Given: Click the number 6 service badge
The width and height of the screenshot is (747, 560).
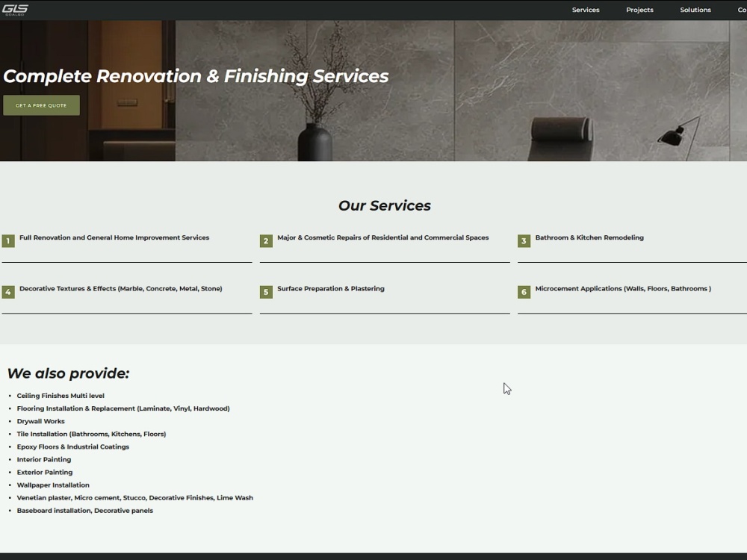Looking at the screenshot, I should point(524,292).
